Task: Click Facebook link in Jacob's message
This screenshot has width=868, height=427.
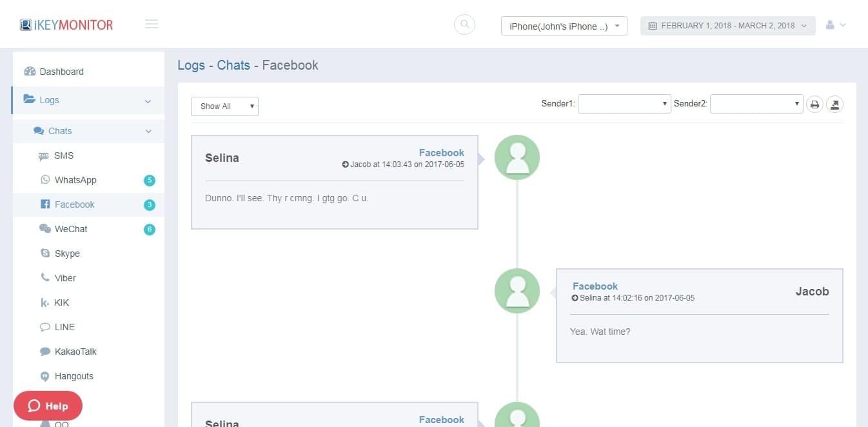Action: tap(595, 286)
